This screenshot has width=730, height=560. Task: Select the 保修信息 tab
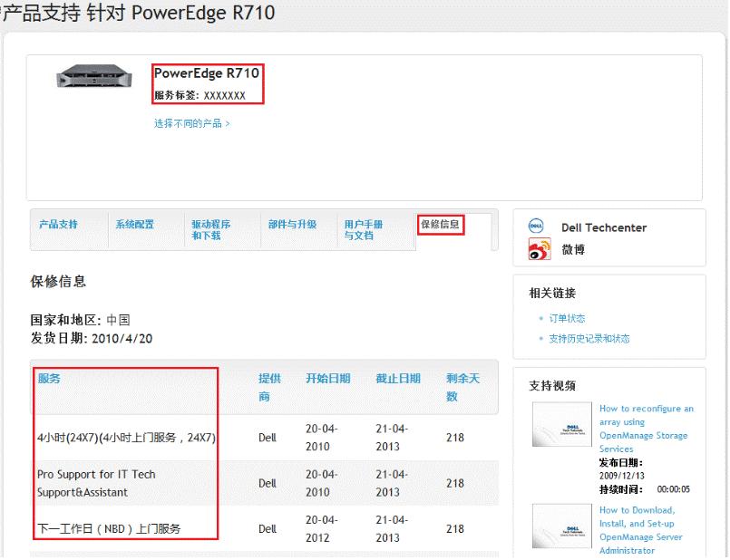[441, 225]
